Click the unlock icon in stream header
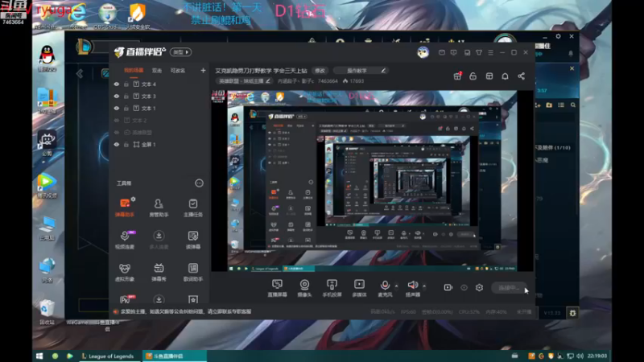This screenshot has height=362, width=644. (x=473, y=76)
